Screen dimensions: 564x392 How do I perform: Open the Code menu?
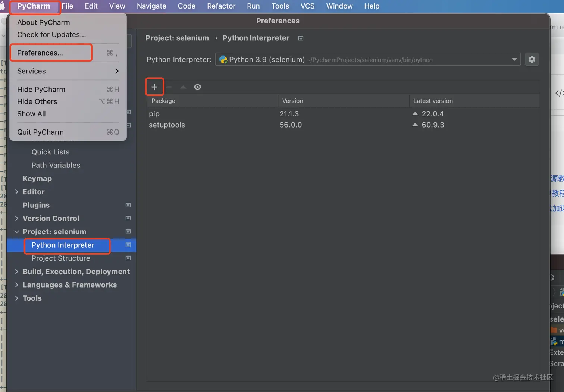187,6
